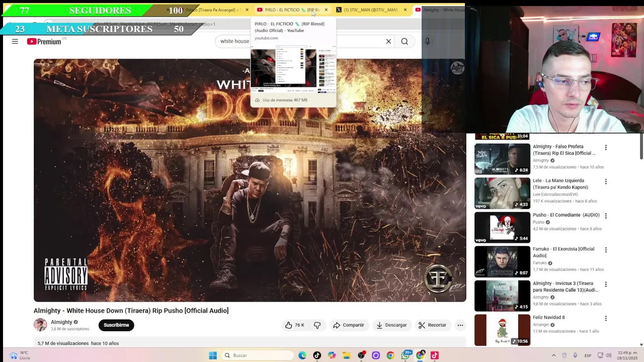Screen dimensions: 644x362
Task: Change input language ESP indicator
Action: [588, 355]
